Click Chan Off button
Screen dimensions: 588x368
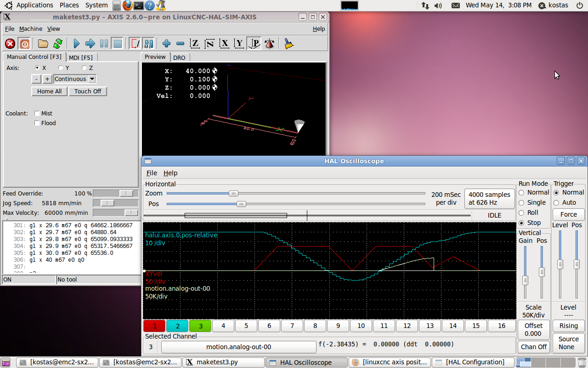pyautogui.click(x=533, y=347)
